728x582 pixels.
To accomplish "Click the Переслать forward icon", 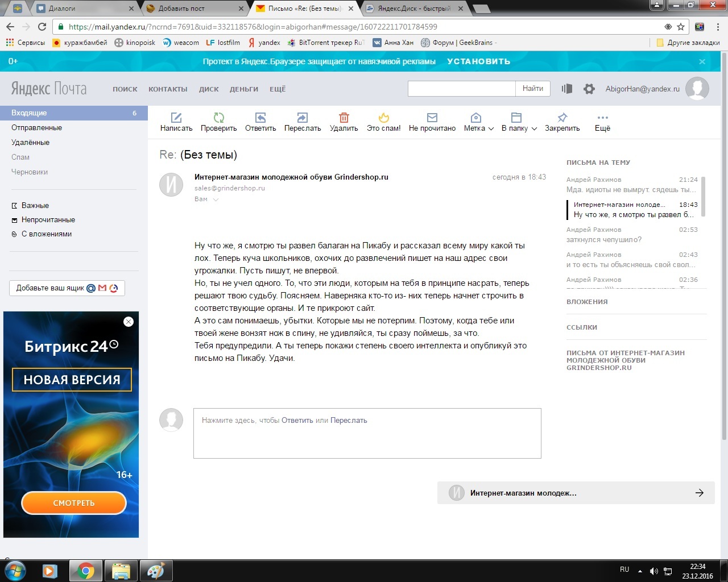I will (303, 118).
